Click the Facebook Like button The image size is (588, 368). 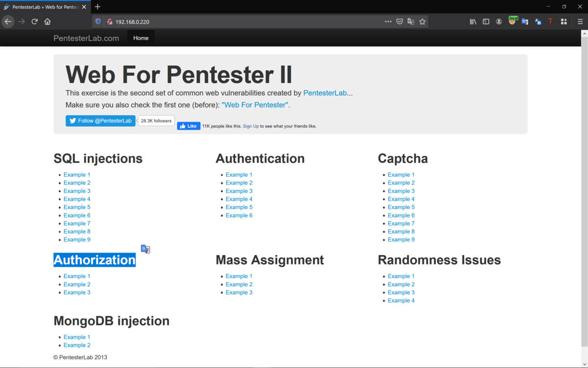[x=189, y=126]
